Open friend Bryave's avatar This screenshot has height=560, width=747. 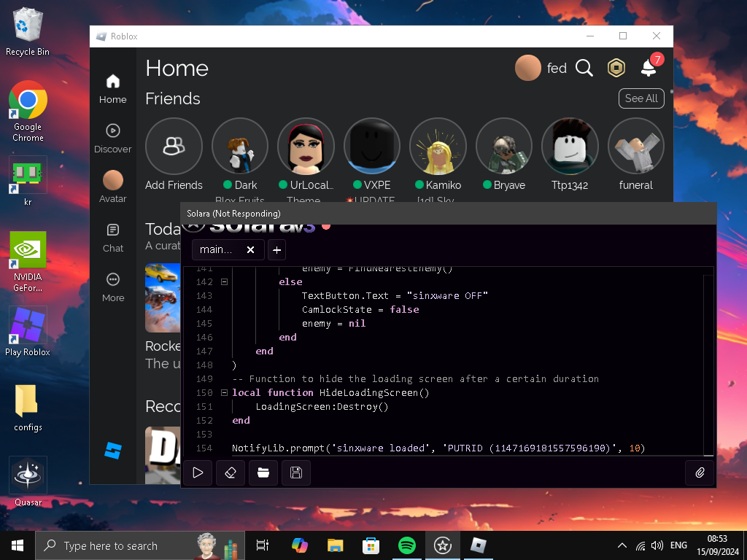click(x=504, y=146)
